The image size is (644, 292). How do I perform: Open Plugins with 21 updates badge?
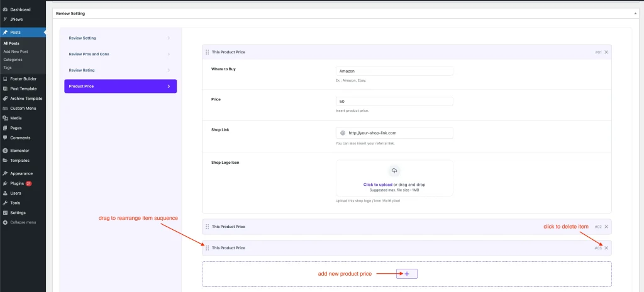(17, 183)
